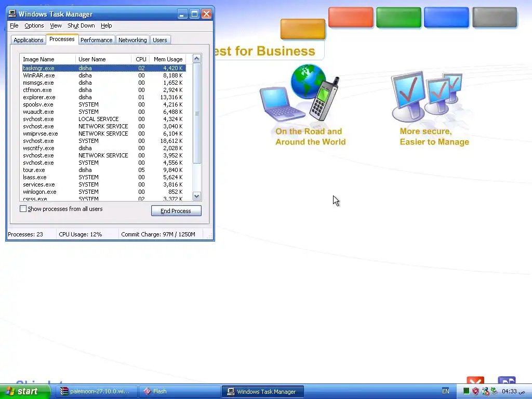Click the Safely Remove Hardware tray icon
Screen dimensions: 532x399
pos(494,391)
